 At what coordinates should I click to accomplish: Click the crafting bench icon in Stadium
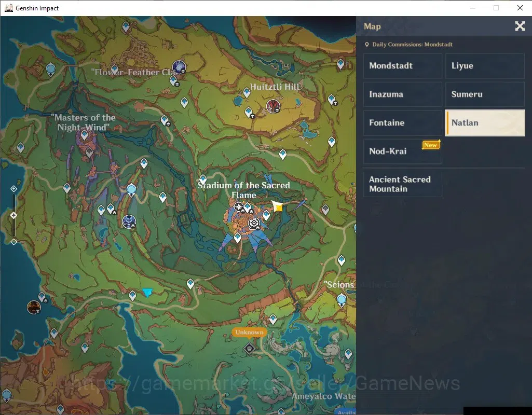pos(253,224)
